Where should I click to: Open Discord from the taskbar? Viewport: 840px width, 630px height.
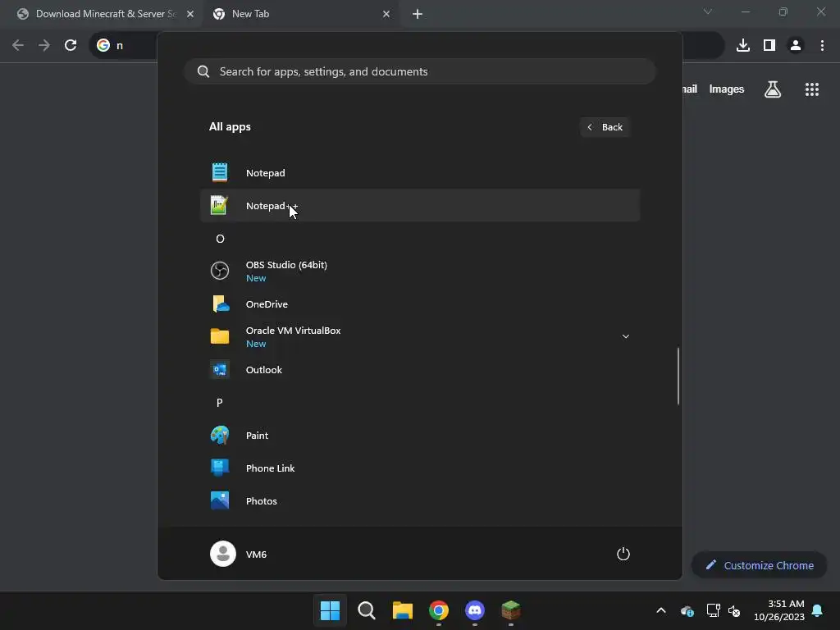475,610
